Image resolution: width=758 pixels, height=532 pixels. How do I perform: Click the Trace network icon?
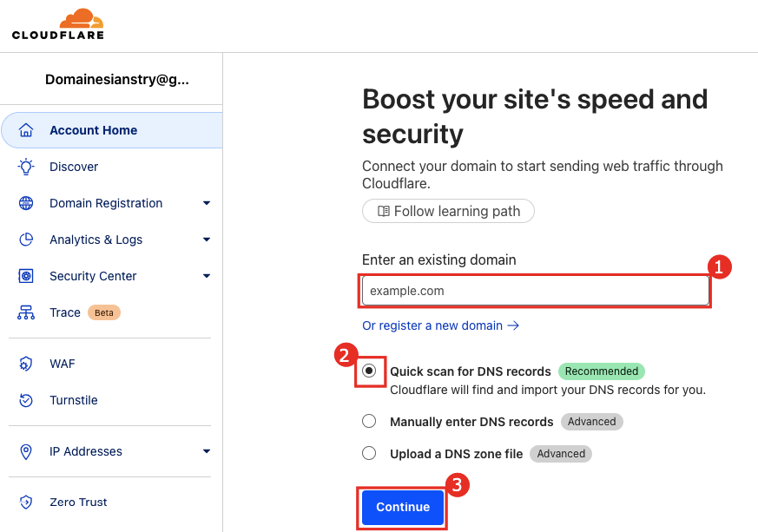coord(26,312)
